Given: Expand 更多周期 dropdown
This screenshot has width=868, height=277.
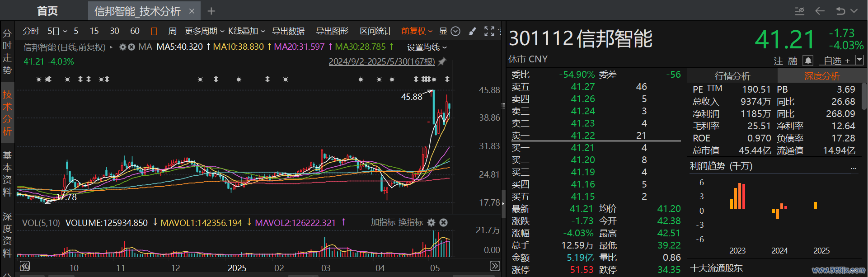Looking at the screenshot, I should 205,31.
